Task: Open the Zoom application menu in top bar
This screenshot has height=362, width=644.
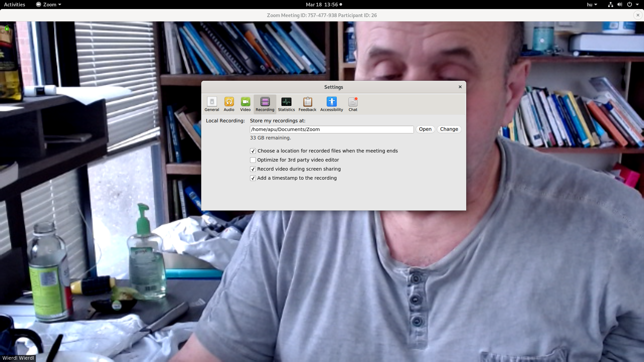Action: point(49,5)
